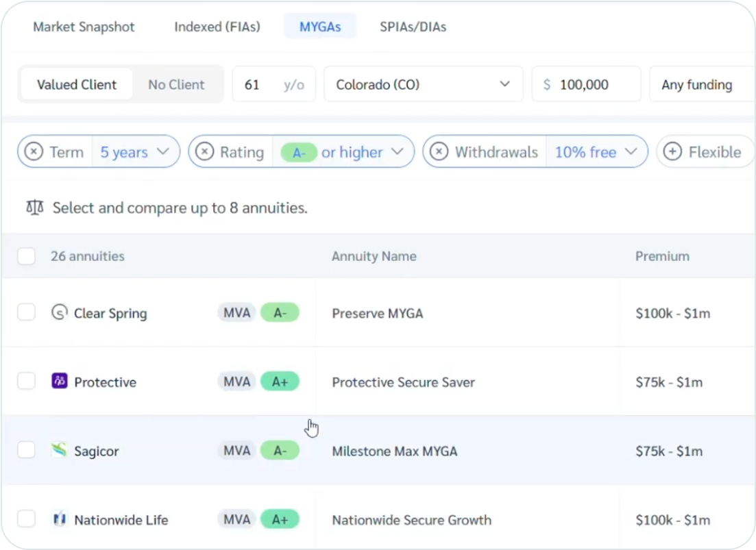
Task: Check the Clear Spring row checkbox
Action: click(27, 312)
